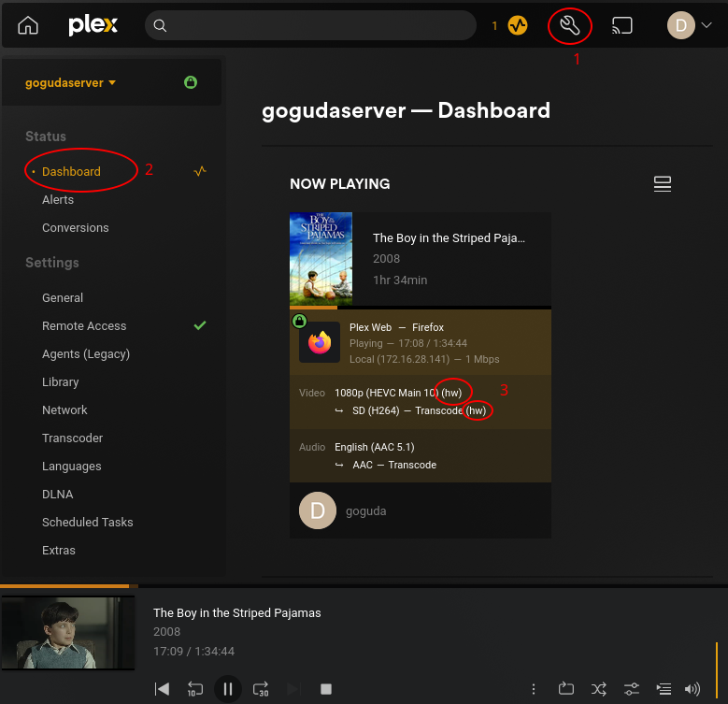Image resolution: width=728 pixels, height=704 pixels.
Task: Click the activity pulse icon beside Dashboard
Action: click(x=200, y=171)
